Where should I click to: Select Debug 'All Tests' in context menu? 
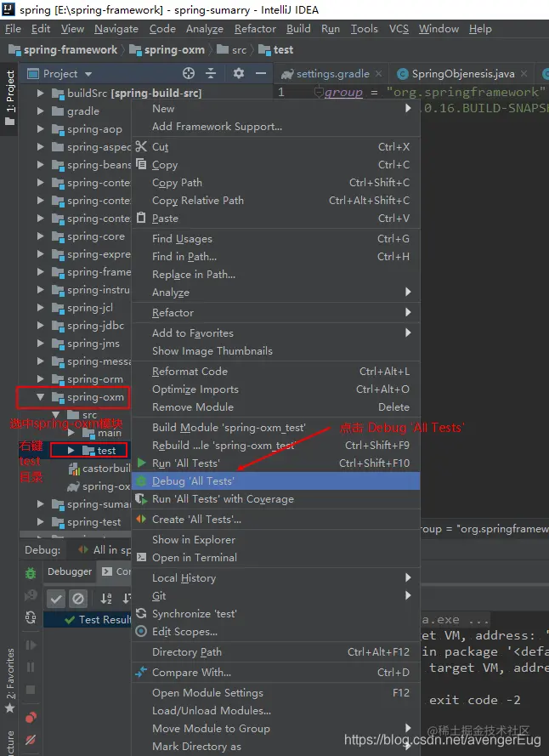pyautogui.click(x=275, y=481)
